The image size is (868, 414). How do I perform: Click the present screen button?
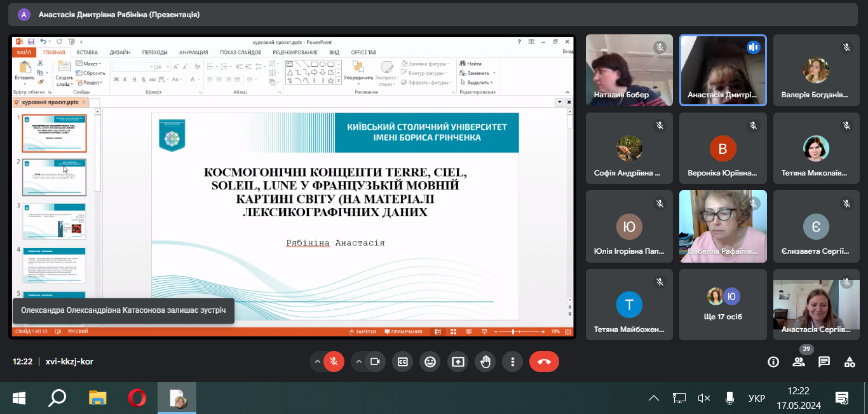[458, 362]
